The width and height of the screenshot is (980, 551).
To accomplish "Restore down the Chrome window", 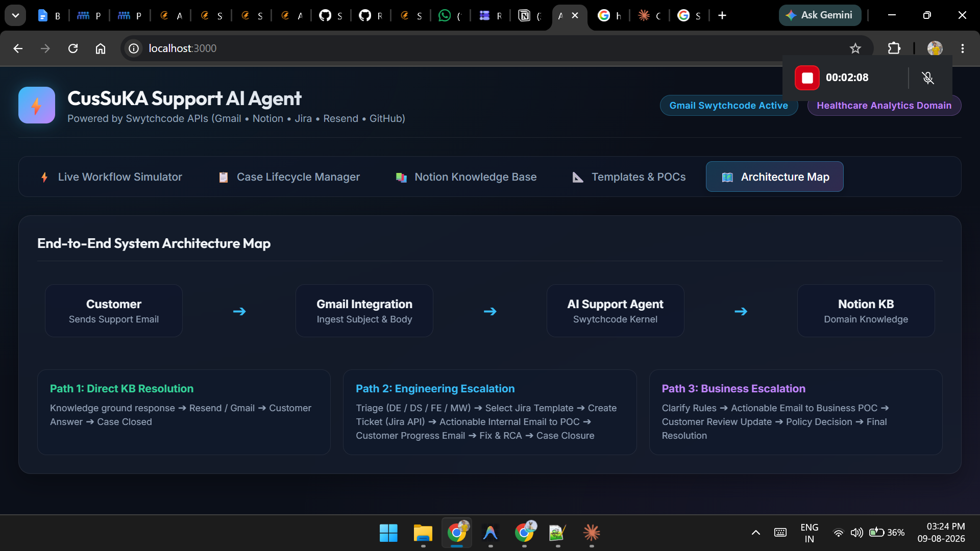I will pyautogui.click(x=927, y=15).
